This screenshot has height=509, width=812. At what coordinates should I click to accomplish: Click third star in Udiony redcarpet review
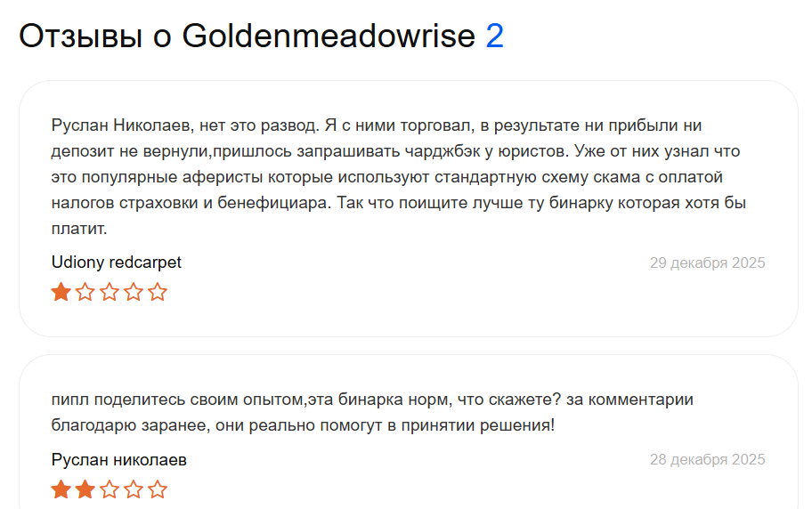click(x=110, y=292)
